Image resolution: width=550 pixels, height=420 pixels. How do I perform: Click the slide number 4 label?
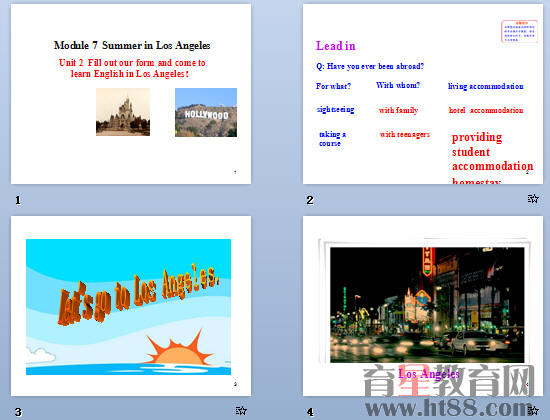tap(310, 412)
